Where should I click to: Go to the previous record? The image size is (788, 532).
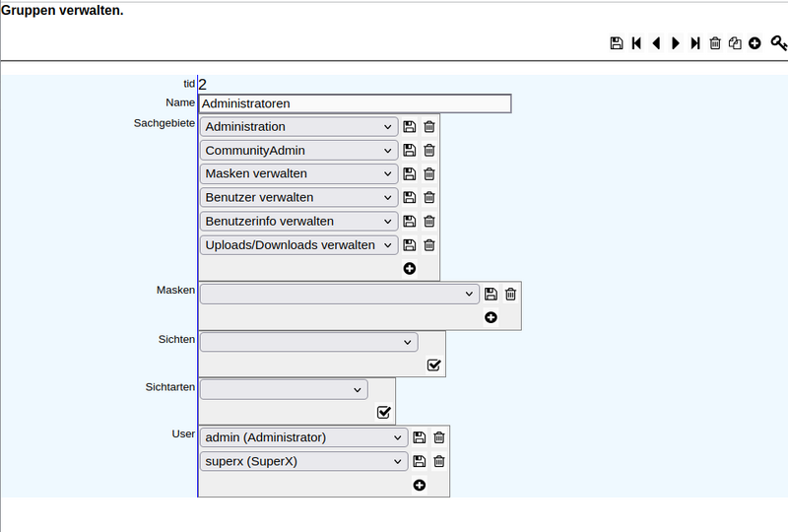point(656,43)
